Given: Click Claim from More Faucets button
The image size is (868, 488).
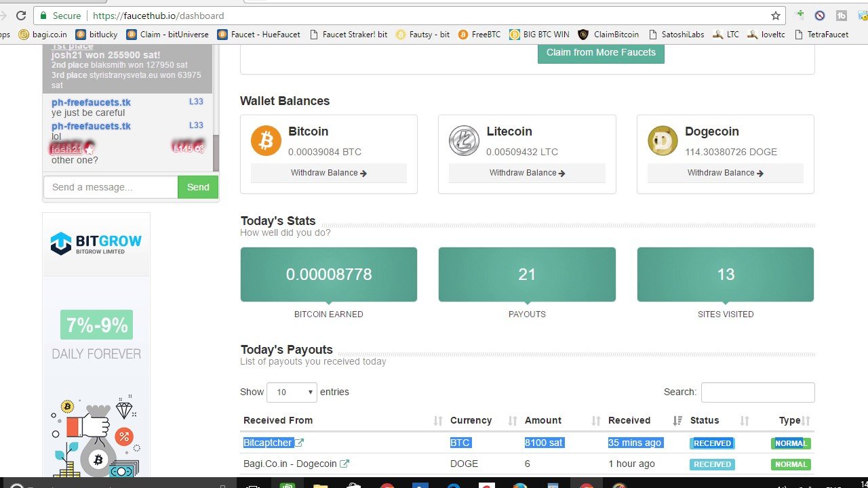Looking at the screenshot, I should coord(601,53).
